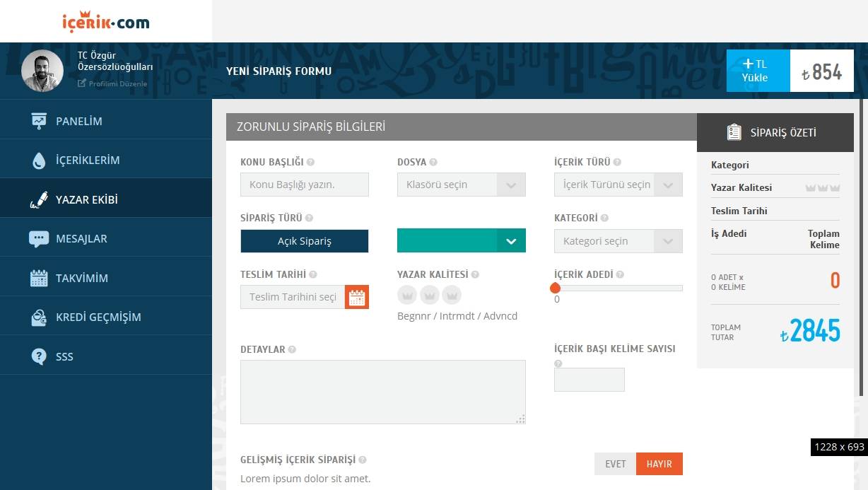Click the Takvimim calendar icon
This screenshot has width=868, height=490.
(39, 277)
